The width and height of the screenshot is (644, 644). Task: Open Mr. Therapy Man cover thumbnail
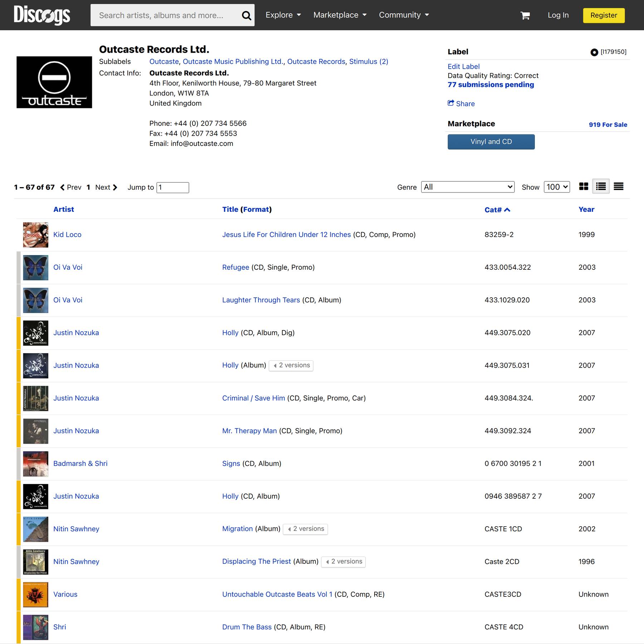click(35, 431)
